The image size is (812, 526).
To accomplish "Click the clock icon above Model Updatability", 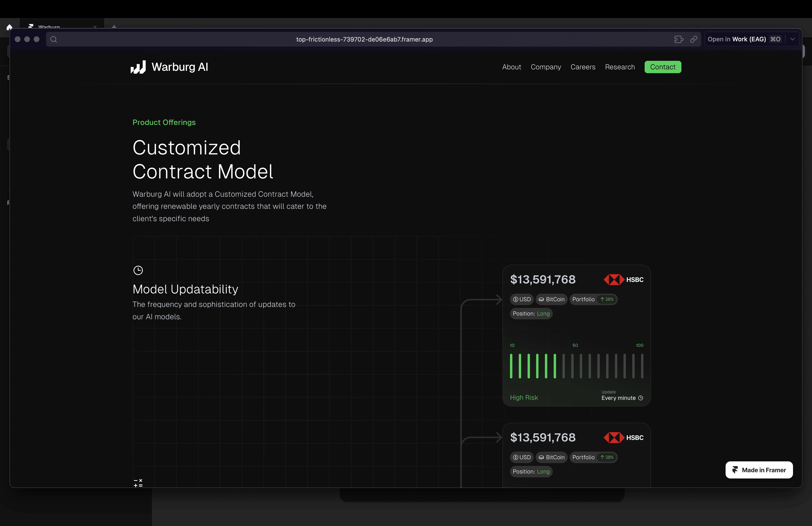I will (138, 270).
